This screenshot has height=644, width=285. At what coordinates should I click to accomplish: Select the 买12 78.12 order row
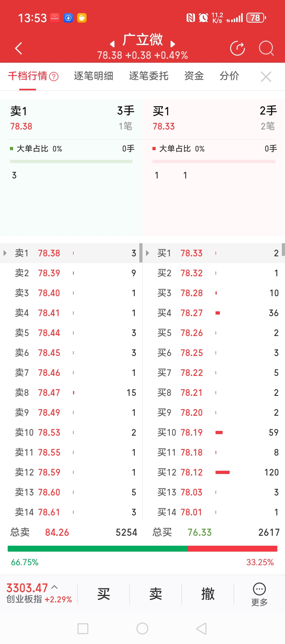click(x=214, y=472)
